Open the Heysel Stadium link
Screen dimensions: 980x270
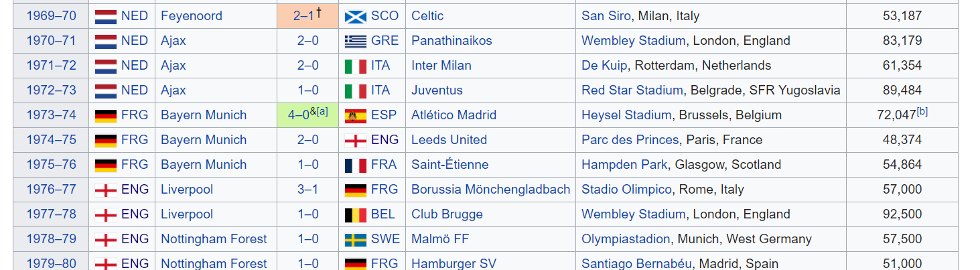(x=626, y=115)
